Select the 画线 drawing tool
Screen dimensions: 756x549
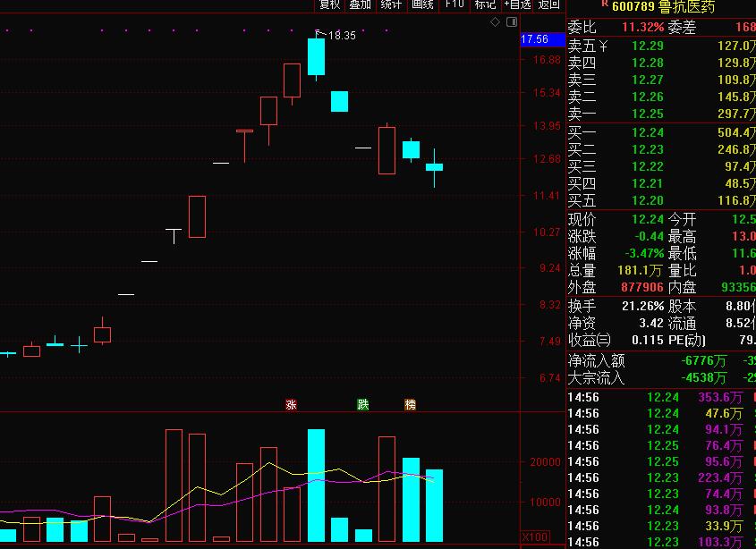[x=422, y=4]
